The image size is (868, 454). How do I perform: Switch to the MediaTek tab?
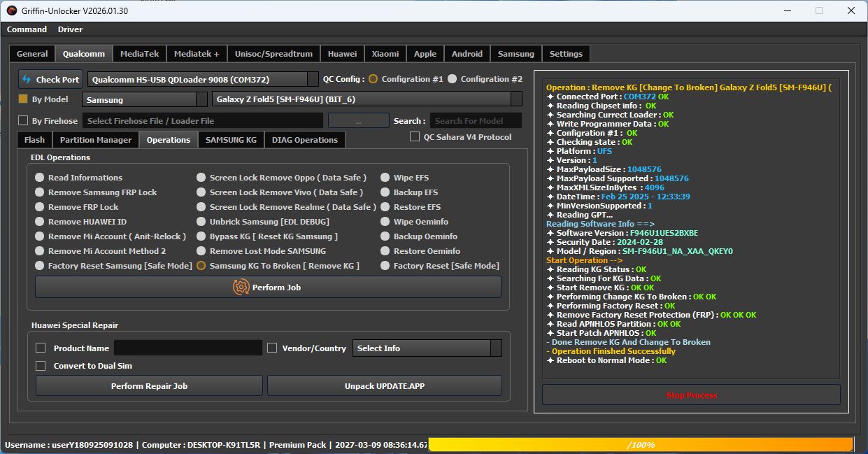(139, 54)
